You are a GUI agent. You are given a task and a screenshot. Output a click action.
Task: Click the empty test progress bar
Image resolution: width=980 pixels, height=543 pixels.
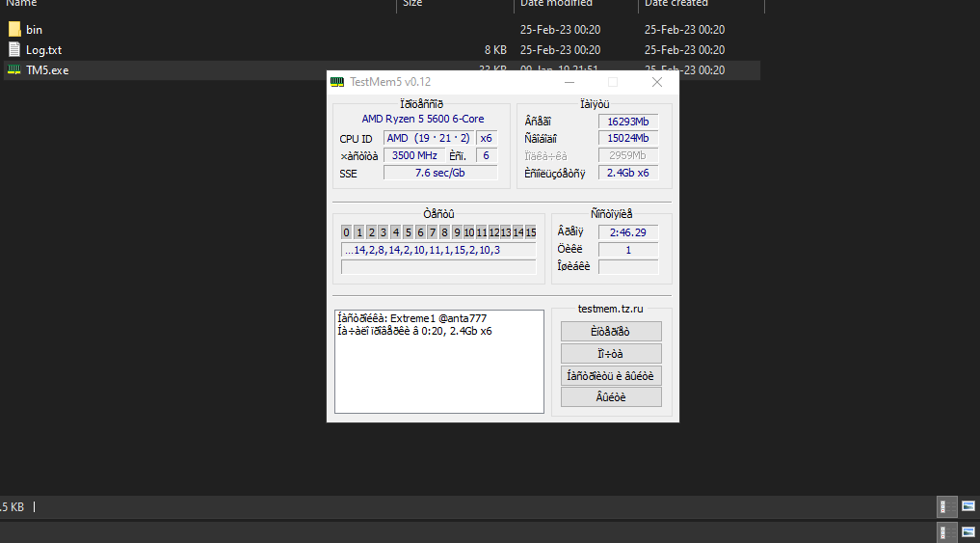[438, 267]
